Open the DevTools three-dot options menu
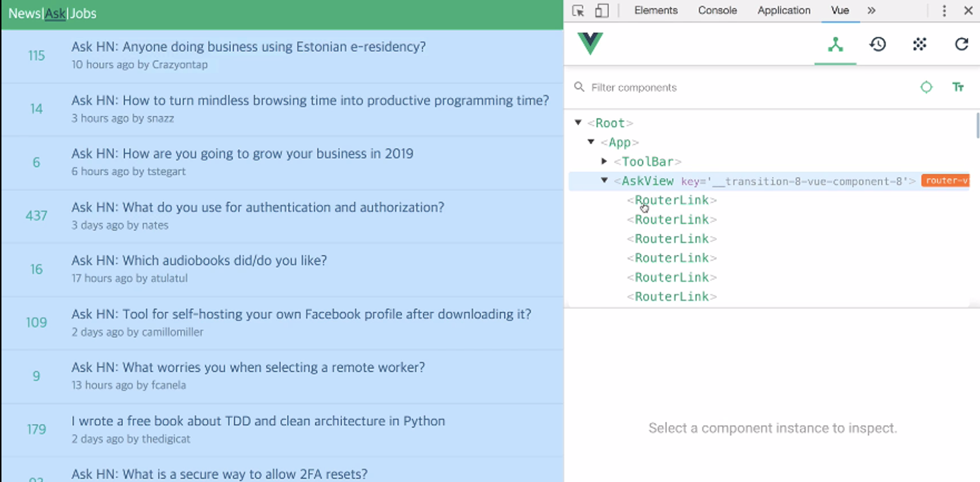The image size is (980, 482). 944,11
